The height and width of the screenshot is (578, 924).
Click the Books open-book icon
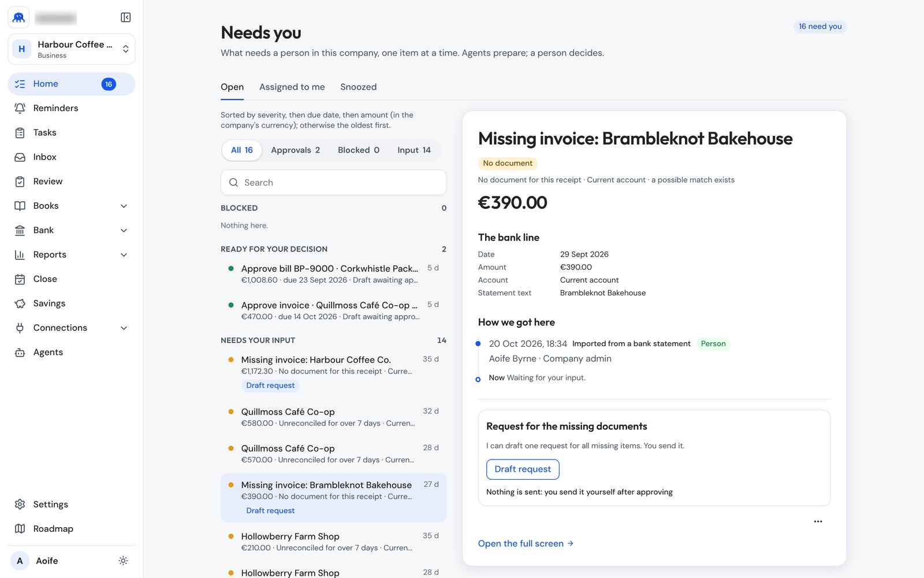[20, 206]
